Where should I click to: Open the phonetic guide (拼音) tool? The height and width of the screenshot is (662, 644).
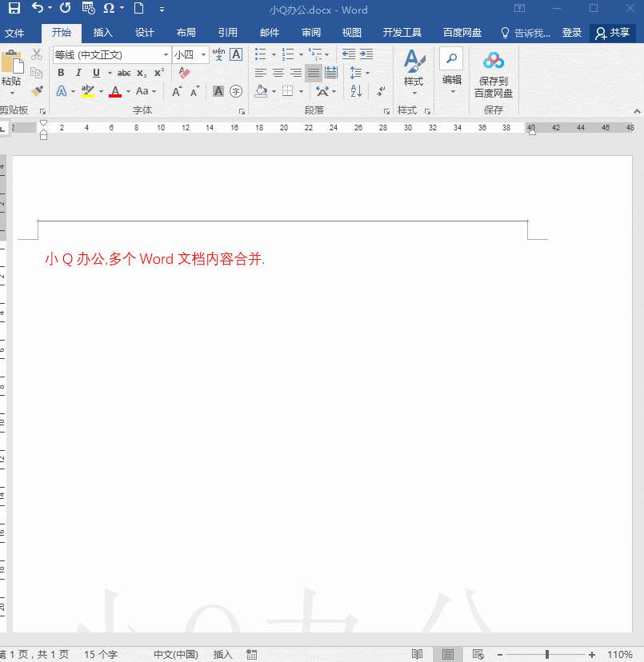tap(218, 54)
